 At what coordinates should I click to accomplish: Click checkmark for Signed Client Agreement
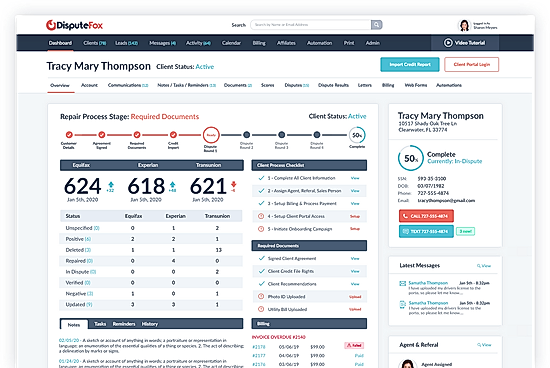point(261,258)
